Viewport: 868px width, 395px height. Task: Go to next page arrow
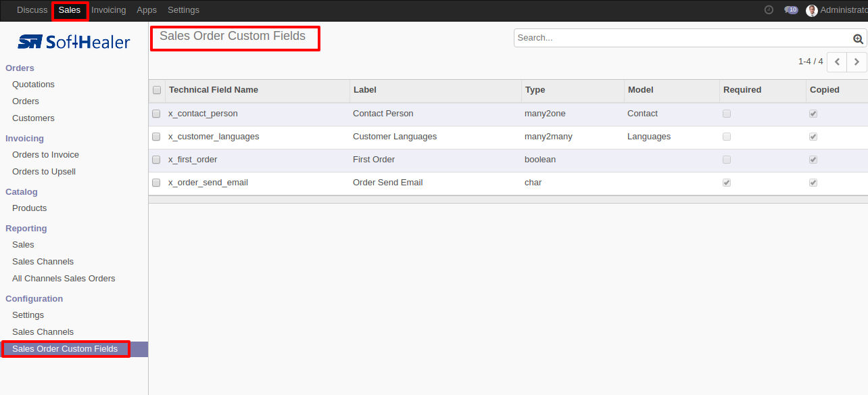[x=857, y=62]
